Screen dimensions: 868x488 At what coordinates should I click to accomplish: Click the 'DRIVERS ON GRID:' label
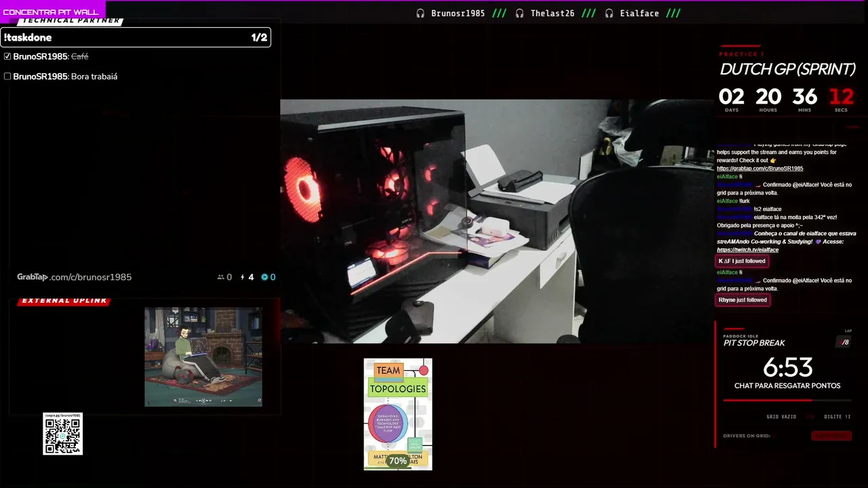click(x=747, y=436)
